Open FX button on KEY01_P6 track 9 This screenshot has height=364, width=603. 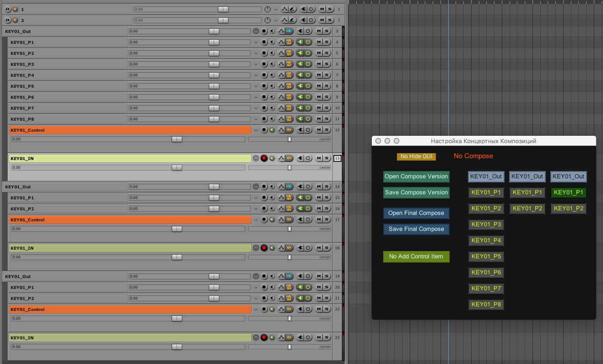pyautogui.click(x=300, y=97)
